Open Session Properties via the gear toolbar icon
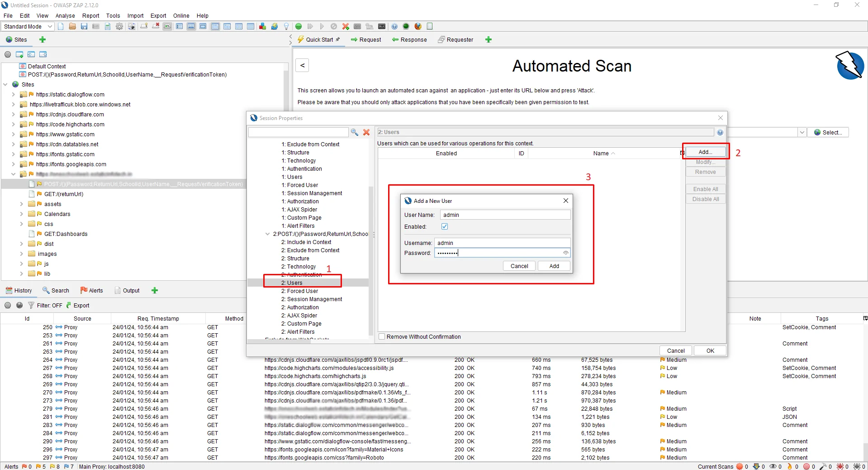Image resolution: width=868 pixels, height=470 pixels. 119,26
